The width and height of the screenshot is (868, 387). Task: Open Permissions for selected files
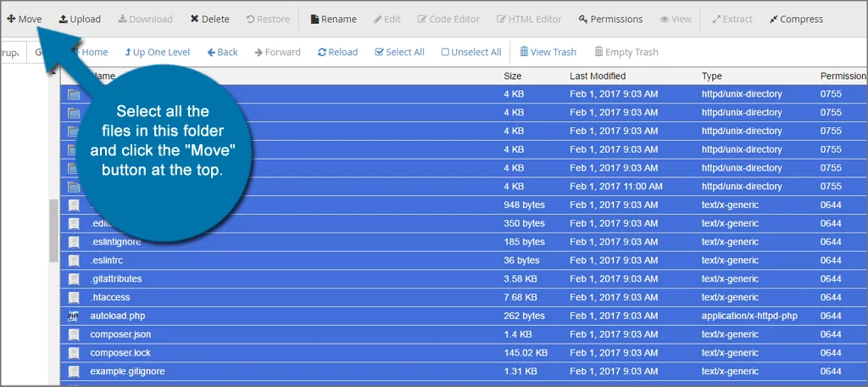coord(610,20)
